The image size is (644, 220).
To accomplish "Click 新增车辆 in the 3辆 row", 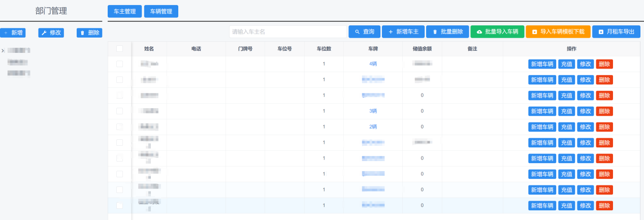I will coord(542,111).
